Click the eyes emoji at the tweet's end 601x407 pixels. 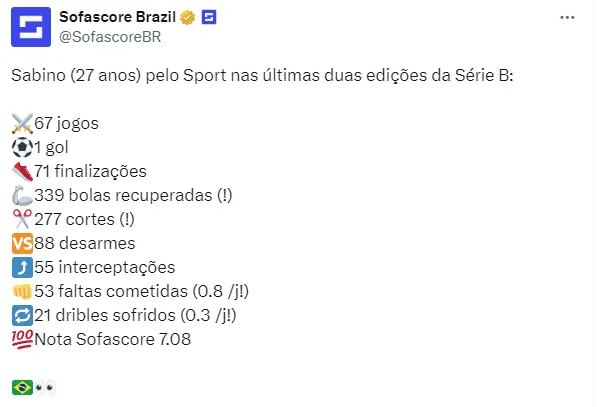click(46, 387)
